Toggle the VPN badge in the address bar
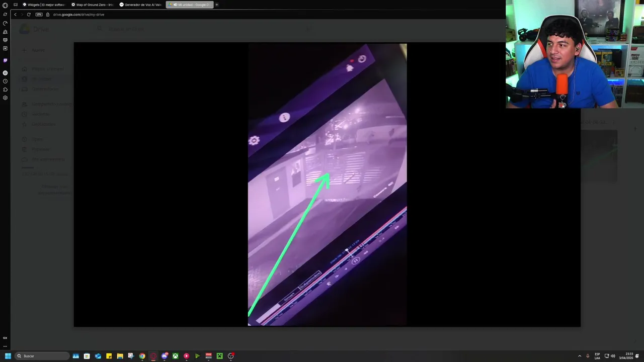Viewport: 644px width, 362px height. [39, 15]
